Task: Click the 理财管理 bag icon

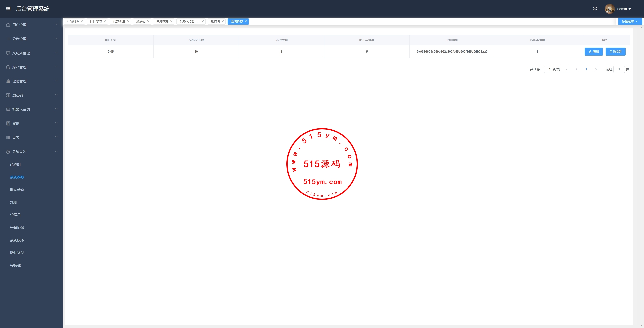Action: (8, 81)
